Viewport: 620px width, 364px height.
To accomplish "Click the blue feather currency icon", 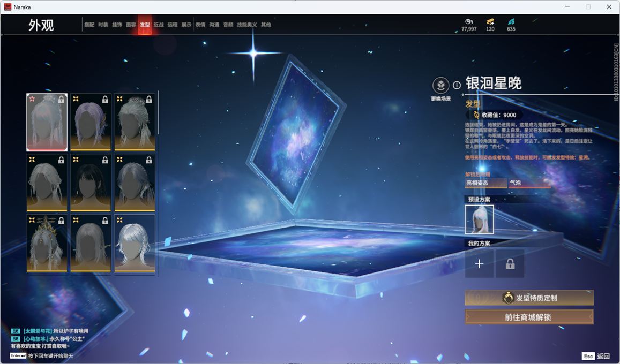I will [x=511, y=21].
